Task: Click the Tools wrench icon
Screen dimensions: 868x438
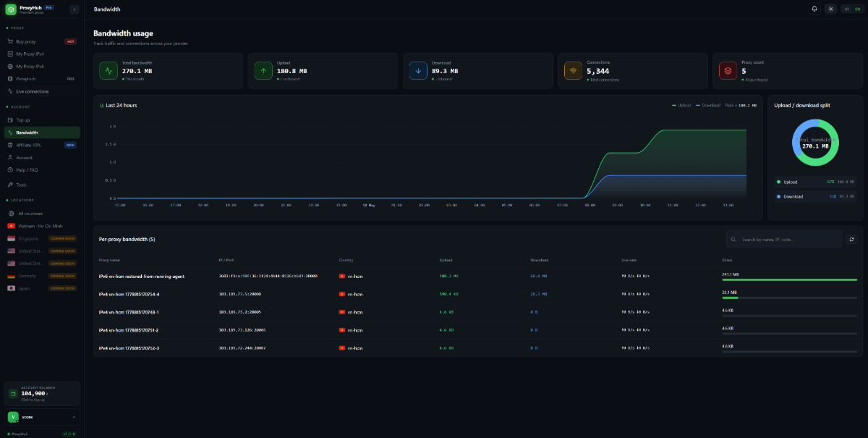Action: click(x=10, y=185)
